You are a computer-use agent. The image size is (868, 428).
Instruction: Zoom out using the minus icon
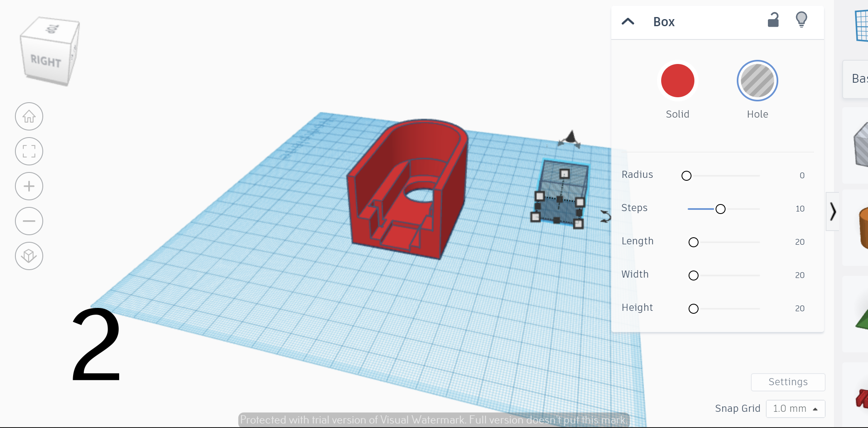[x=29, y=221]
